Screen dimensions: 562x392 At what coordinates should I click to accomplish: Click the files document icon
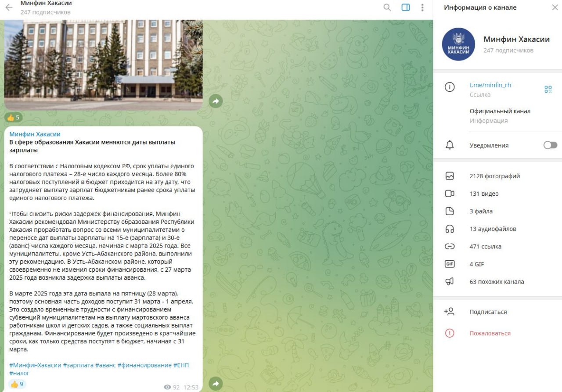[450, 211]
